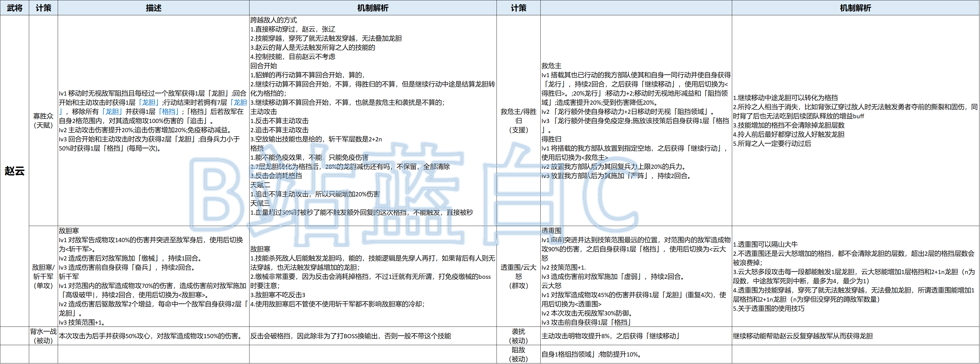The image size is (980, 364).
Task: Select the 敌胆寒/斩千军(单攻) skill cell
Action: point(43,276)
